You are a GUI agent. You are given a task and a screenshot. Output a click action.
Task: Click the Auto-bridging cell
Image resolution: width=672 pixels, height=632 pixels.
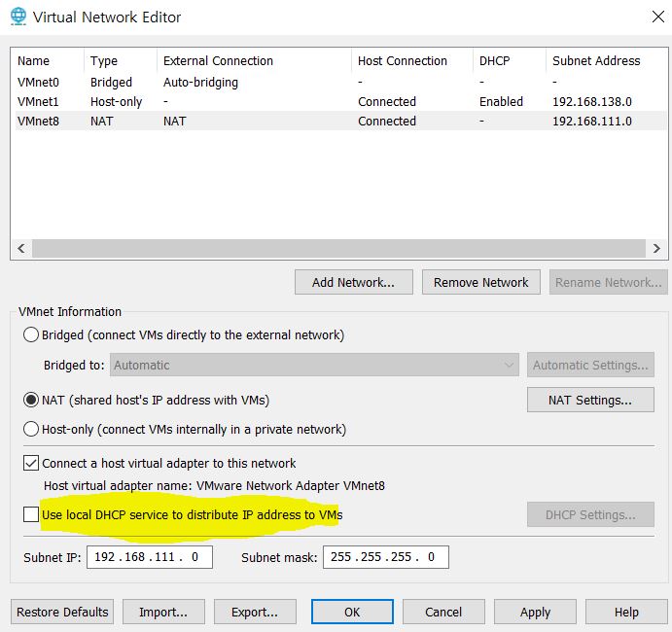click(x=200, y=82)
